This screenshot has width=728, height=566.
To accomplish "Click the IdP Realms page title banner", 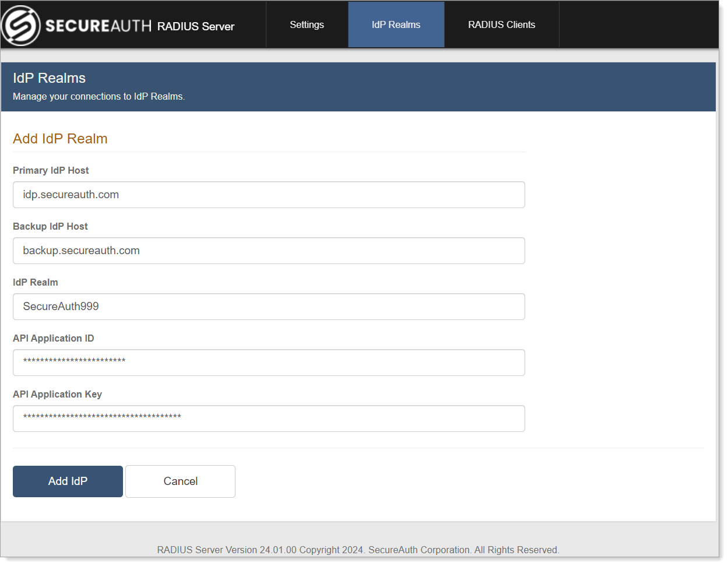I will (x=49, y=78).
